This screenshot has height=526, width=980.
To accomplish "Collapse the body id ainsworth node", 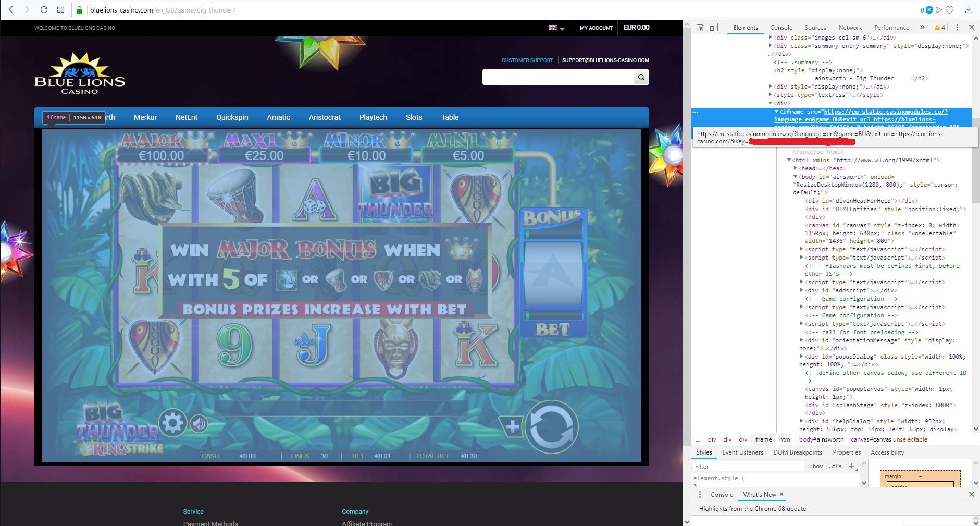I will 796,177.
